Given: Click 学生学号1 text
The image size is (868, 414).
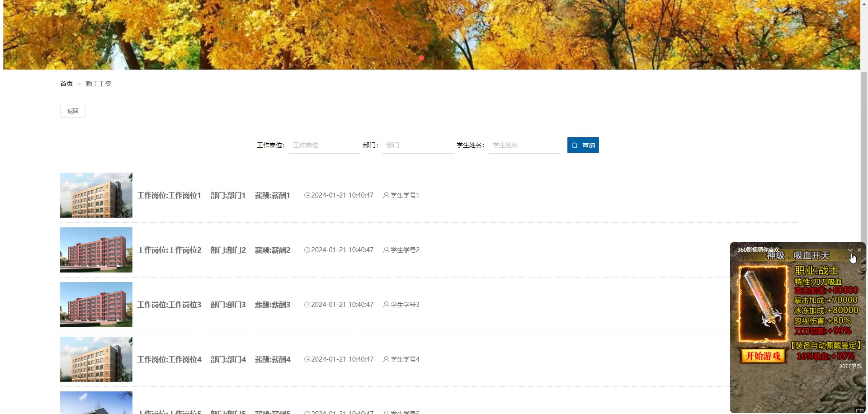Looking at the screenshot, I should [x=405, y=195].
